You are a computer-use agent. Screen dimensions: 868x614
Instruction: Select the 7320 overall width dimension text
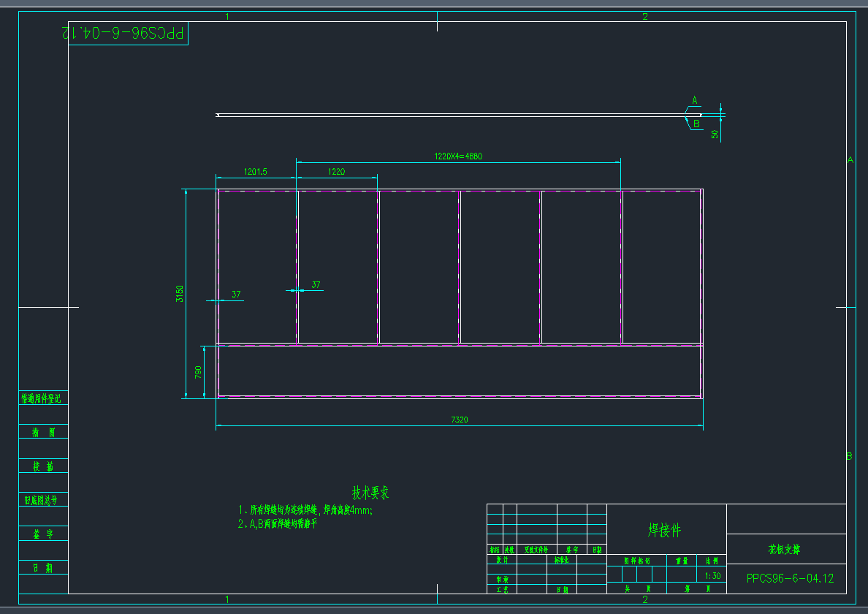point(459,420)
